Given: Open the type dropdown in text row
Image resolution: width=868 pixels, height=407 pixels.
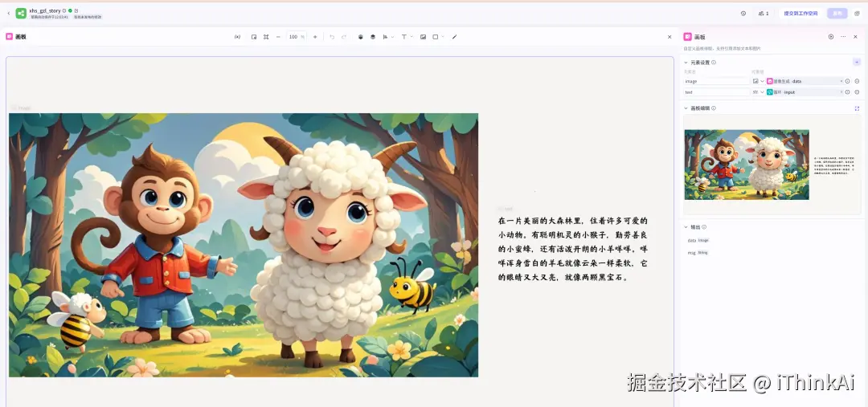Looking at the screenshot, I should 759,92.
